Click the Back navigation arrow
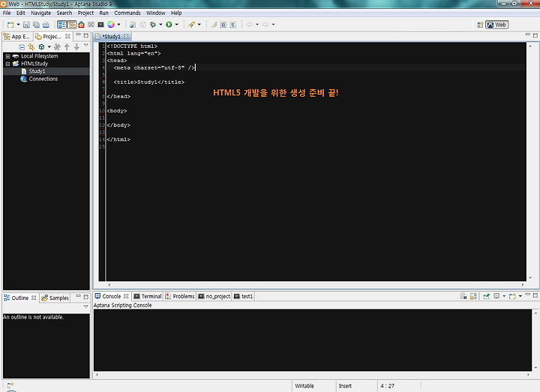The height and width of the screenshot is (392, 540). pos(250,25)
